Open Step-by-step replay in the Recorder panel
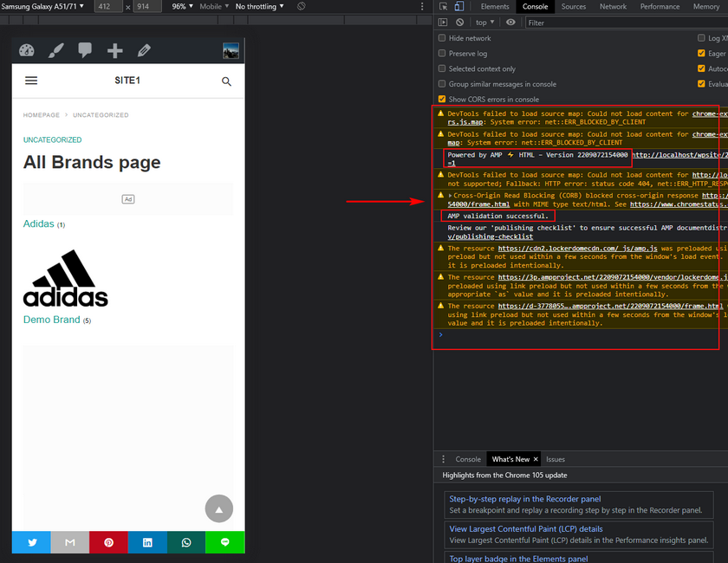The height and width of the screenshot is (563, 728). pos(524,499)
